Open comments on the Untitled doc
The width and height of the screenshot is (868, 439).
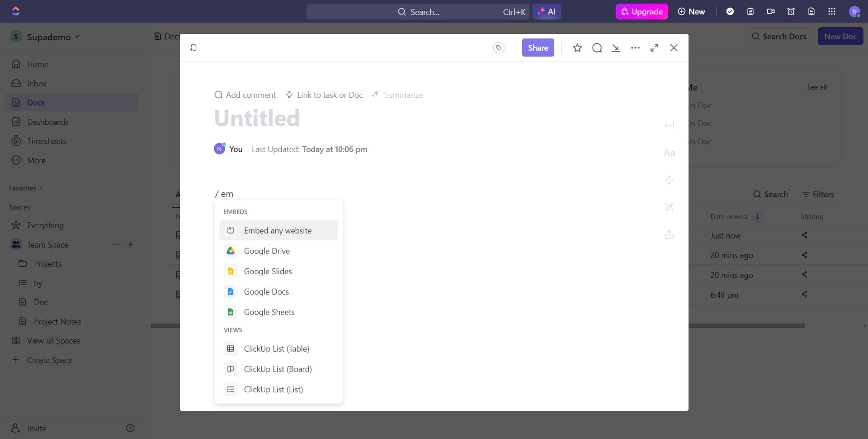pos(597,48)
